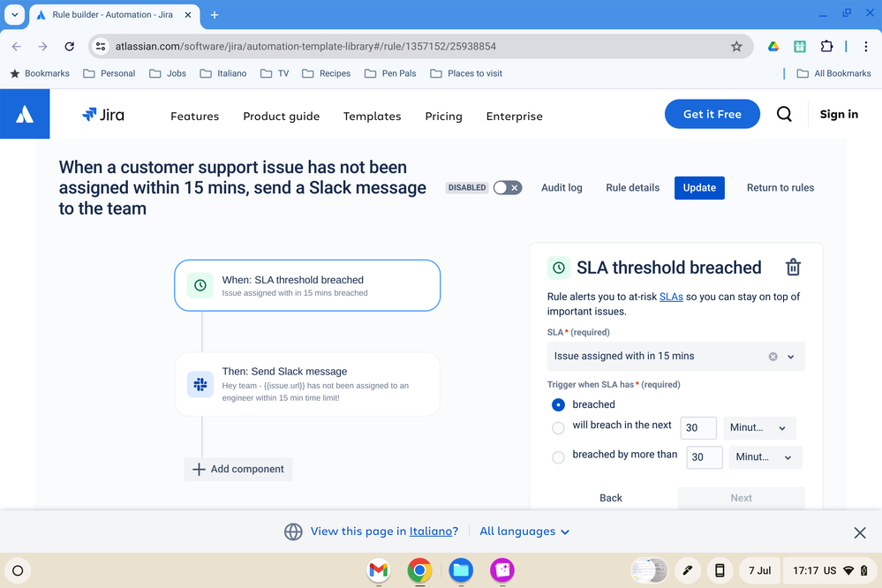Clear the selected SLA with the x icon
The image size is (882, 588).
[x=773, y=356]
